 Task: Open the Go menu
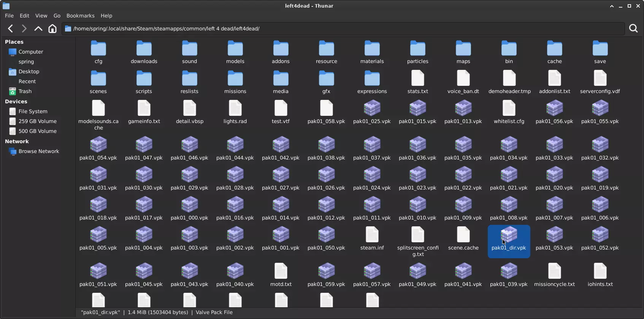pyautogui.click(x=57, y=16)
